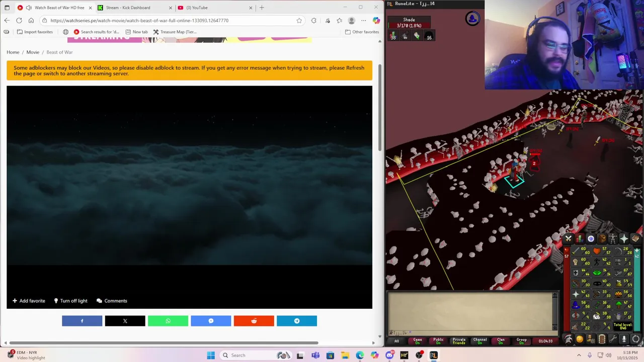Open Microsoft Teams from the taskbar
644x362 pixels.
click(x=315, y=355)
